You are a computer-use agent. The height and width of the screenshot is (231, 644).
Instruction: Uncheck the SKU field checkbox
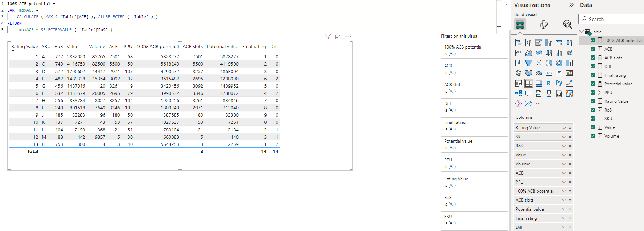tap(593, 118)
